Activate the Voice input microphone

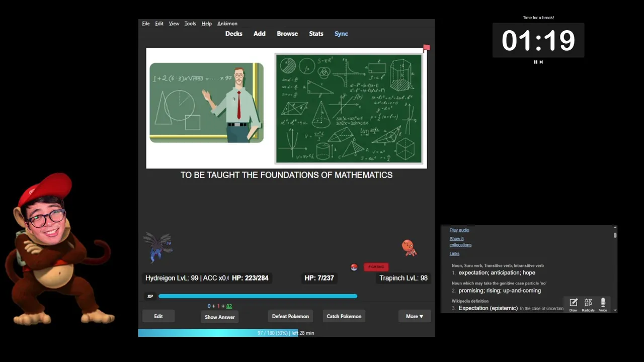coord(603,304)
